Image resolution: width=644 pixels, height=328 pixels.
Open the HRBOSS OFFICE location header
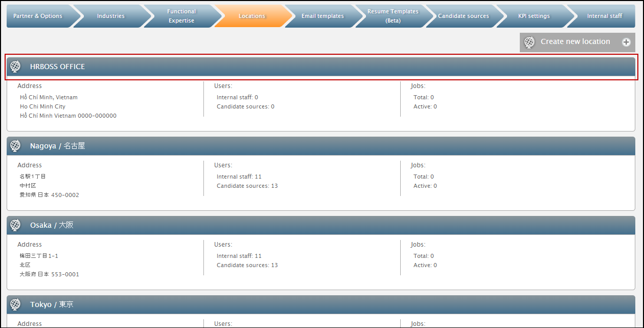(x=321, y=67)
